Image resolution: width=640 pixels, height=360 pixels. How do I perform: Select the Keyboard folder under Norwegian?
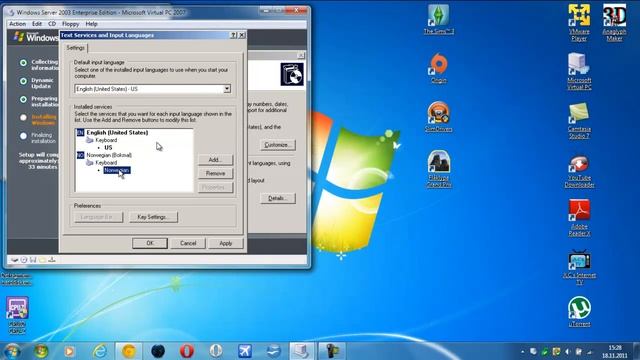[x=106, y=162]
